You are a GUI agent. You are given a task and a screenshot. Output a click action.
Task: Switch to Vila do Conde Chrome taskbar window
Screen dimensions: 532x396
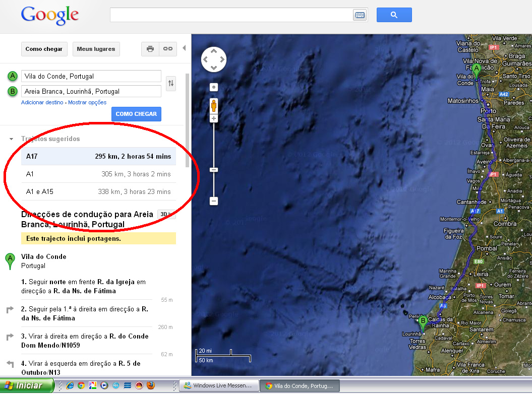tap(300, 385)
